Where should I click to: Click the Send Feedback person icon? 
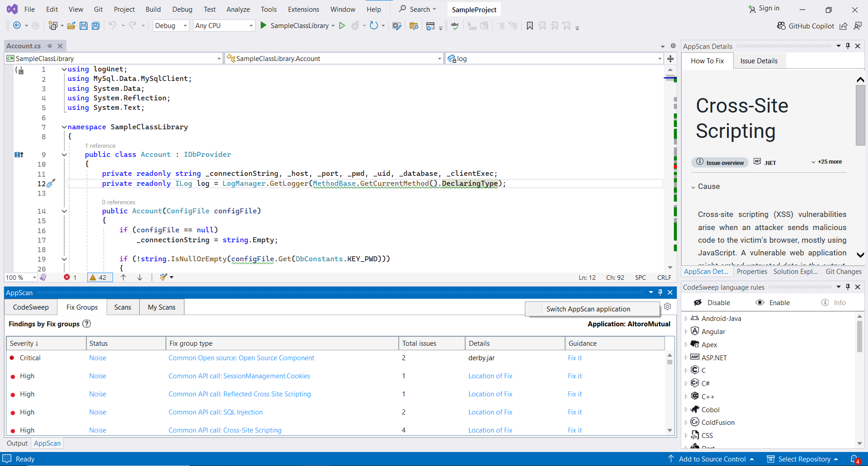click(x=858, y=26)
